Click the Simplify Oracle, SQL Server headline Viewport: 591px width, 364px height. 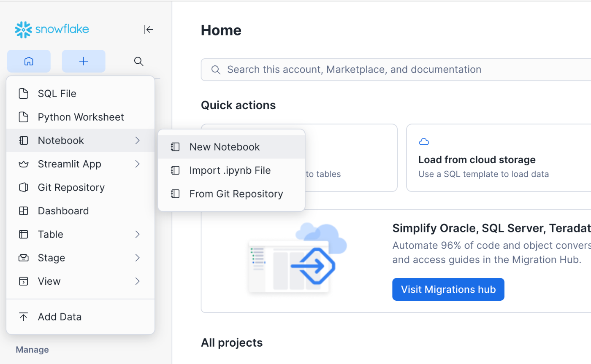pos(492,229)
